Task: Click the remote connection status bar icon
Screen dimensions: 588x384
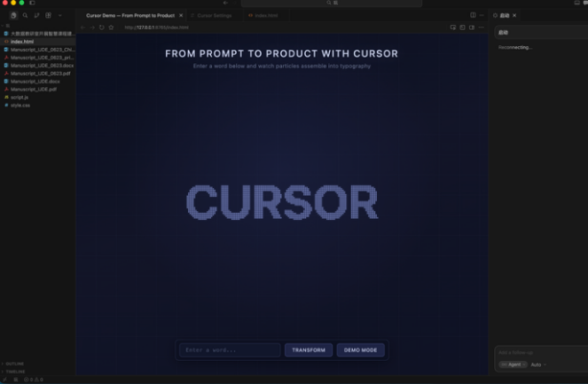Action: [x=4, y=380]
